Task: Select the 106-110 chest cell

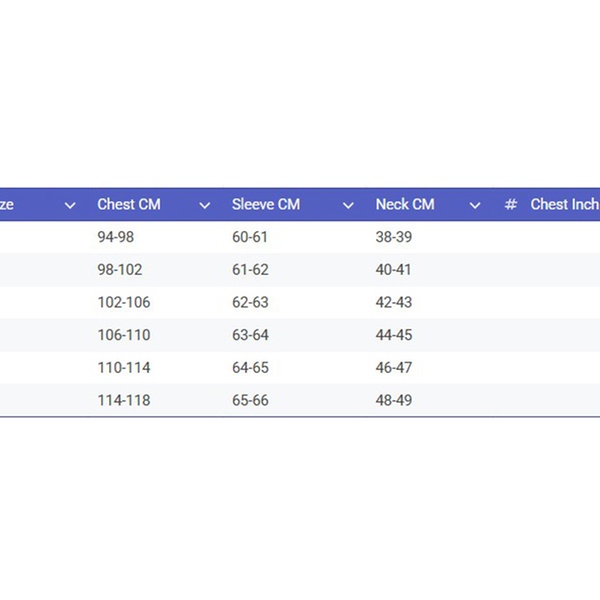Action: coord(124,335)
